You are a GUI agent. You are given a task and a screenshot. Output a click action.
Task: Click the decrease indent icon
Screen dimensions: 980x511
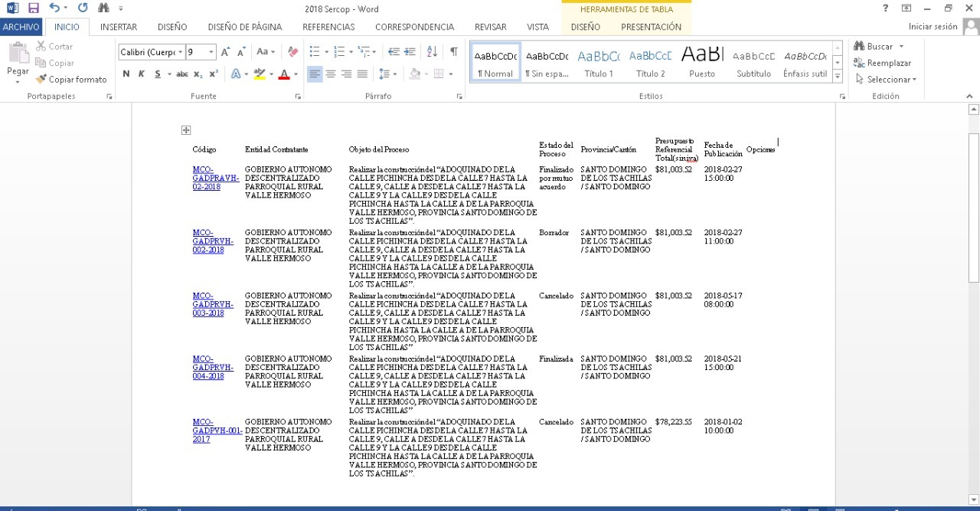394,52
